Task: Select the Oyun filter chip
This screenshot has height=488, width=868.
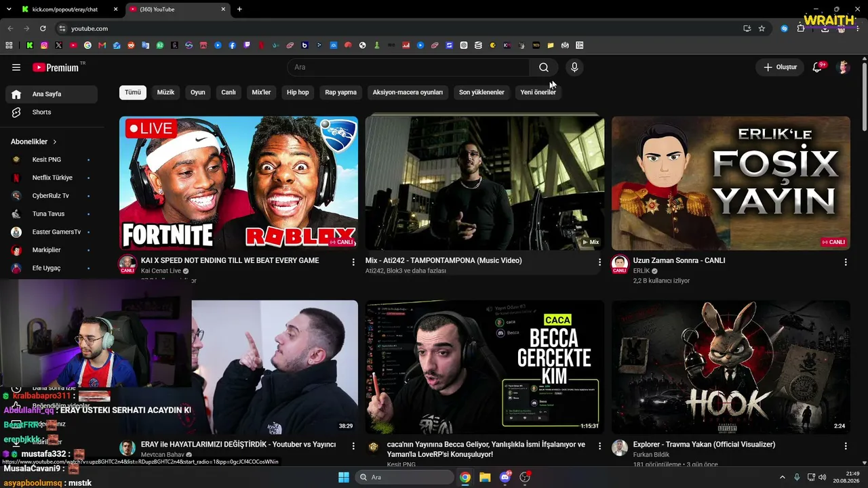Action: (198, 92)
